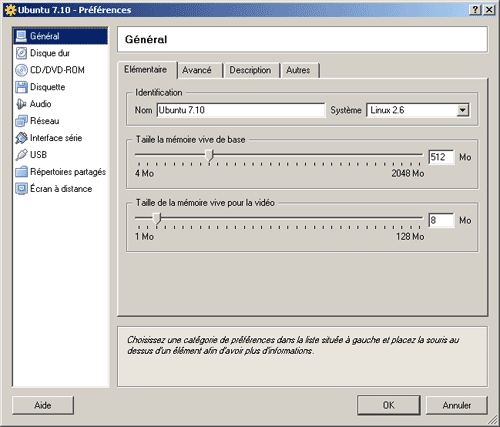500x427 pixels.
Task: Click the 4 Mo minimum label
Action: (144, 174)
